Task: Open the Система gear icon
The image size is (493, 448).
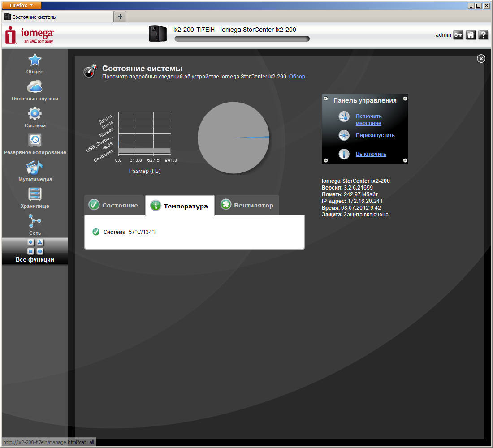Action: click(35, 113)
